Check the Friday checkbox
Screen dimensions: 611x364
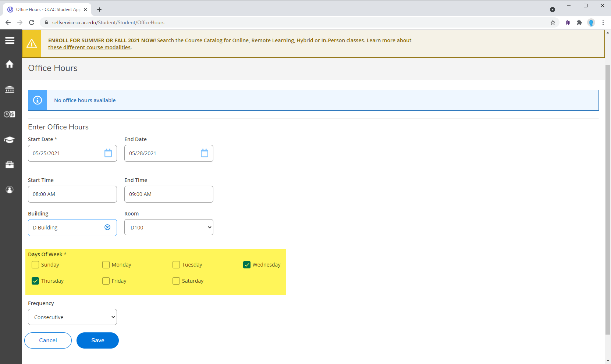(106, 281)
